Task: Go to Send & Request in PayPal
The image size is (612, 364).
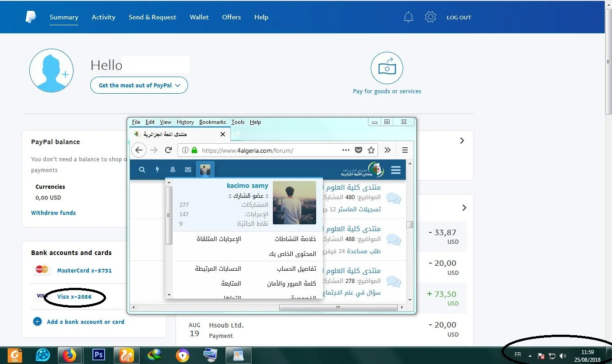Action: click(x=152, y=17)
